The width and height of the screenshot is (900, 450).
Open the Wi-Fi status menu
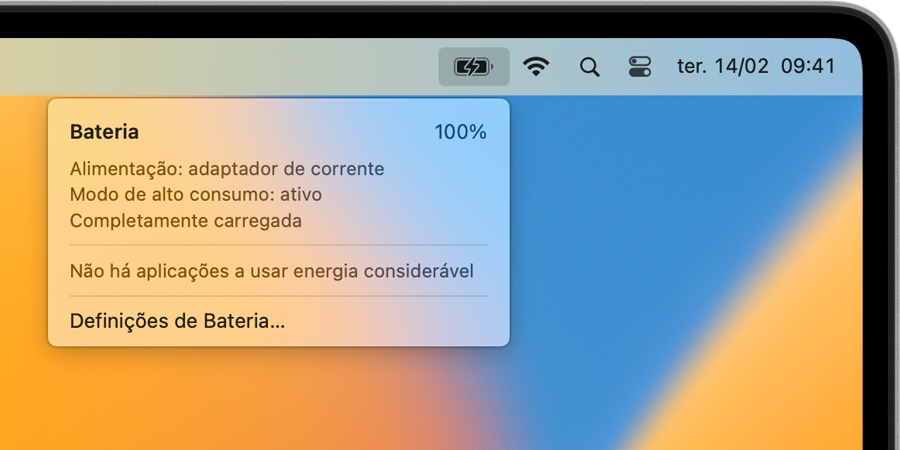click(536, 67)
